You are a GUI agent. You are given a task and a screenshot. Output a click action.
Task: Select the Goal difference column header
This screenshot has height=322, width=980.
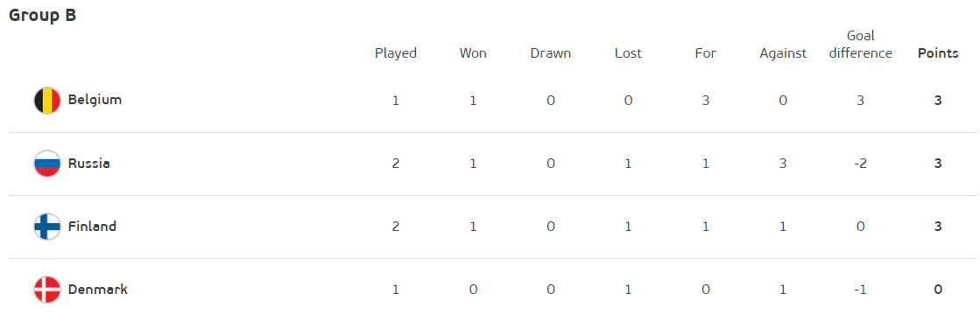click(x=861, y=45)
